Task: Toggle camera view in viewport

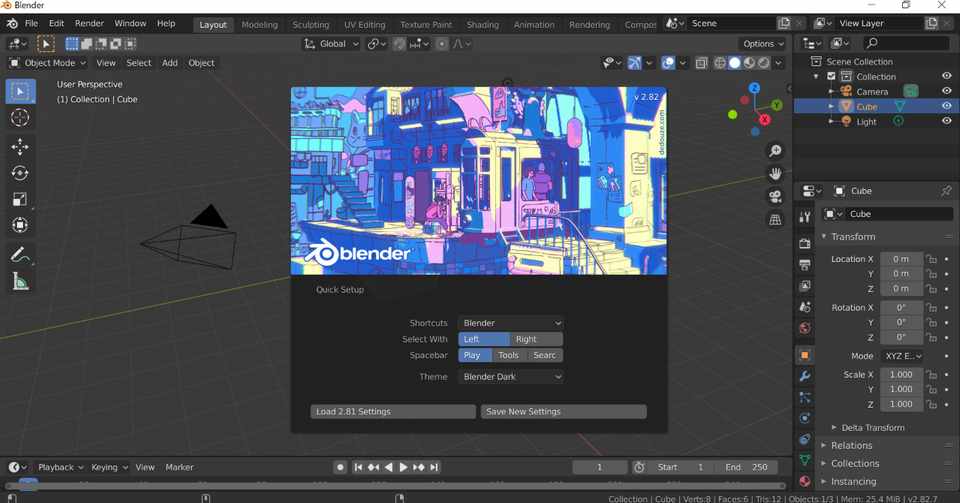Action: click(775, 197)
